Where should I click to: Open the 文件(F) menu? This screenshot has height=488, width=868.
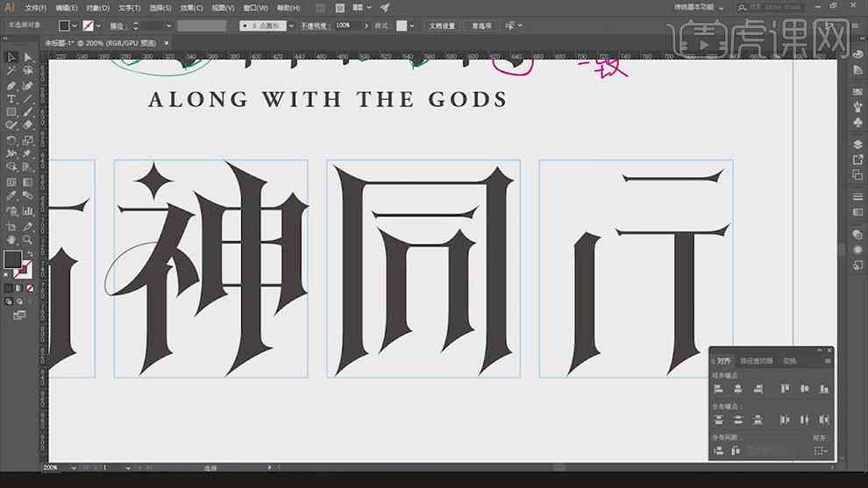(35, 8)
